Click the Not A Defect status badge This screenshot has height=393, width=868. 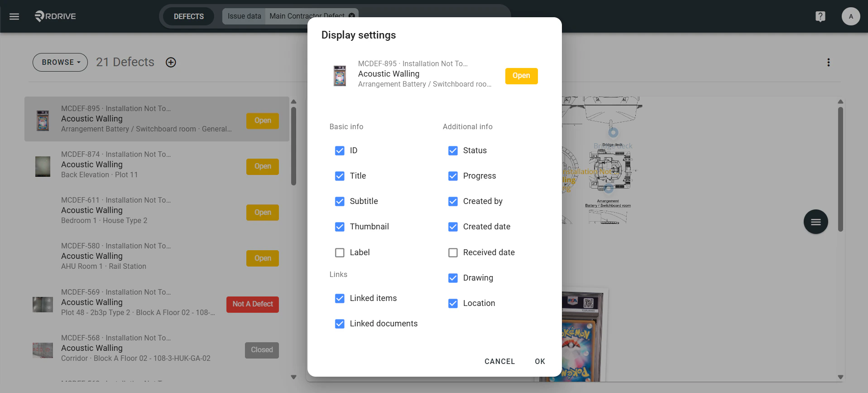[x=253, y=304]
